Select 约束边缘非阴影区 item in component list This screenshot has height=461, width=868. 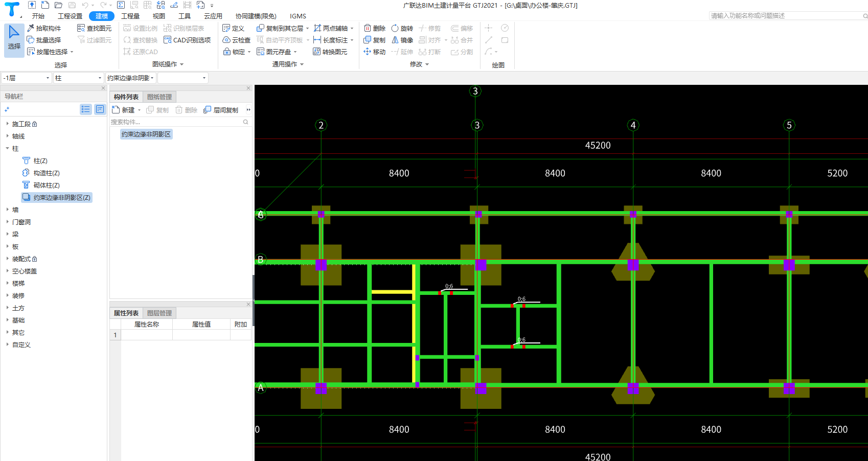[146, 134]
